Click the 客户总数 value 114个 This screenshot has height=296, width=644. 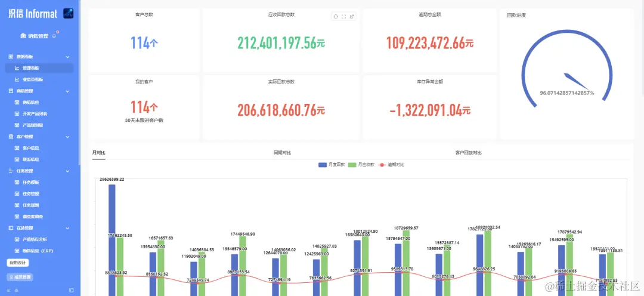144,43
